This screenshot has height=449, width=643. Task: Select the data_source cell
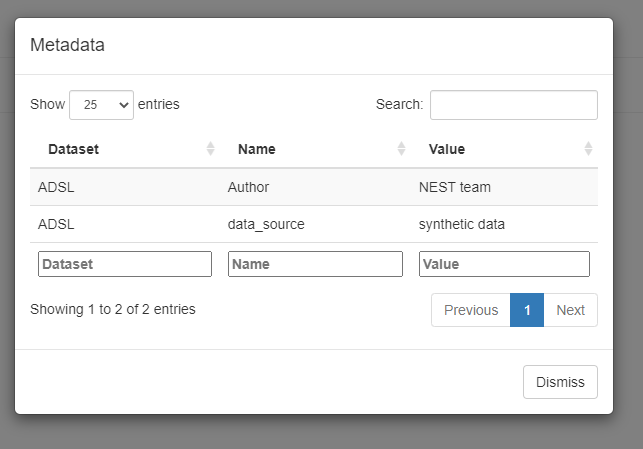click(266, 224)
